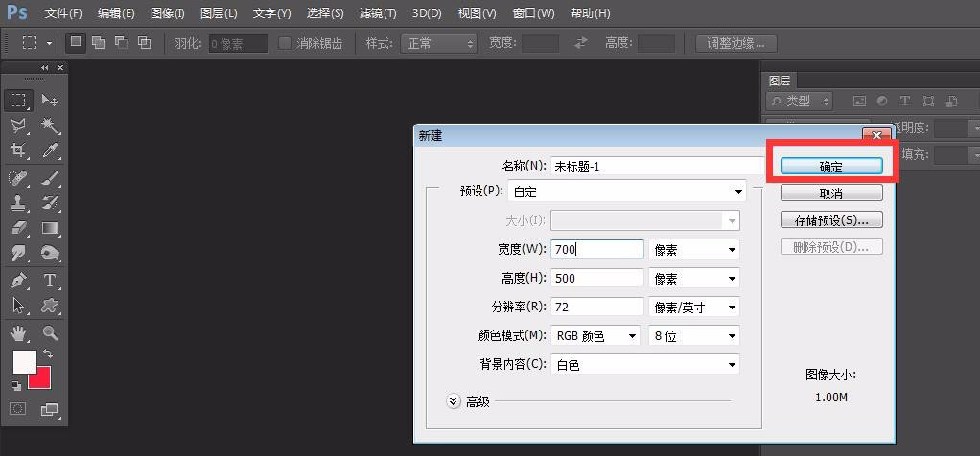Choose New Selection mode in the options bar

point(76,42)
